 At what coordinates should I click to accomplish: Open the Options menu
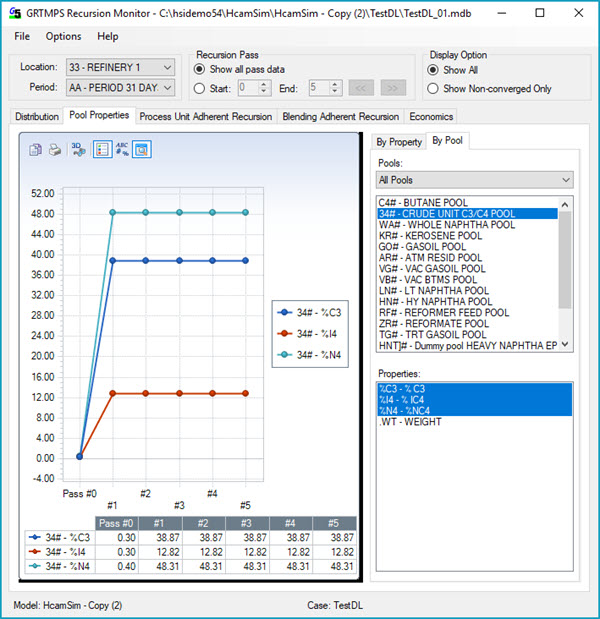click(x=63, y=36)
